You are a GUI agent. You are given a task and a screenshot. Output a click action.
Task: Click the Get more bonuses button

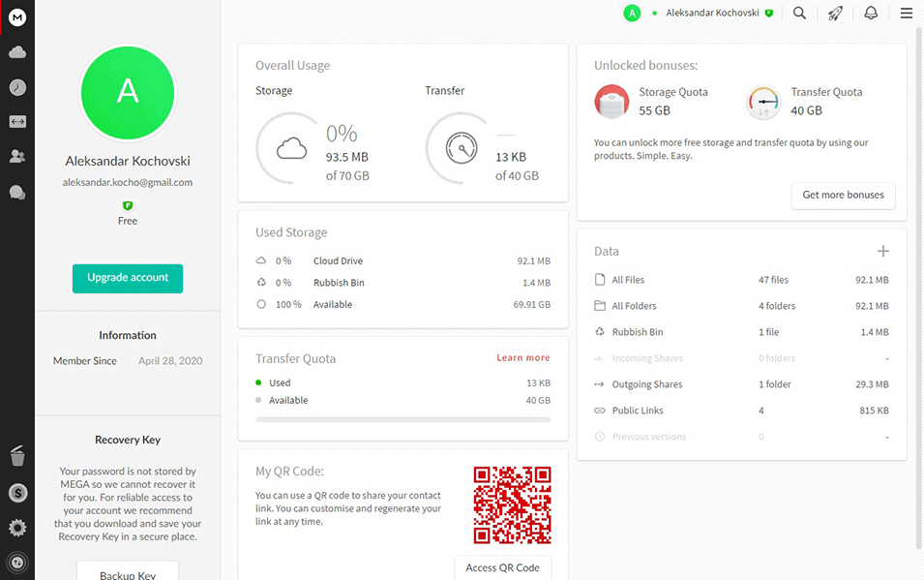tap(843, 196)
